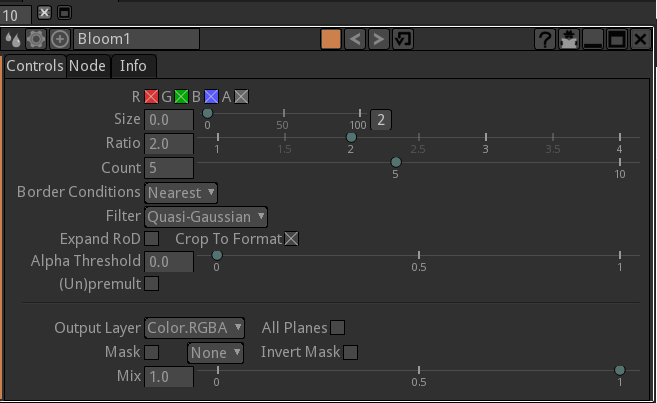Enable the (Un)premult checkbox
657x403 pixels.
tap(151, 284)
